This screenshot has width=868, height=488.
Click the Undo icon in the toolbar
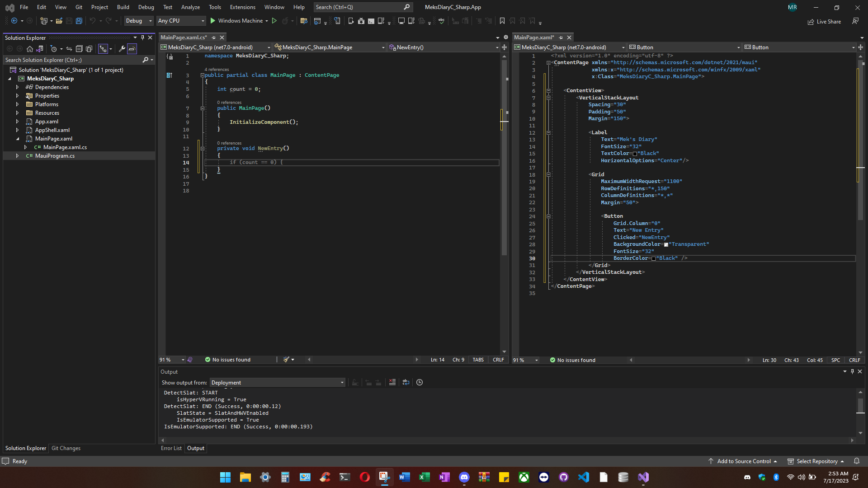coord(92,21)
